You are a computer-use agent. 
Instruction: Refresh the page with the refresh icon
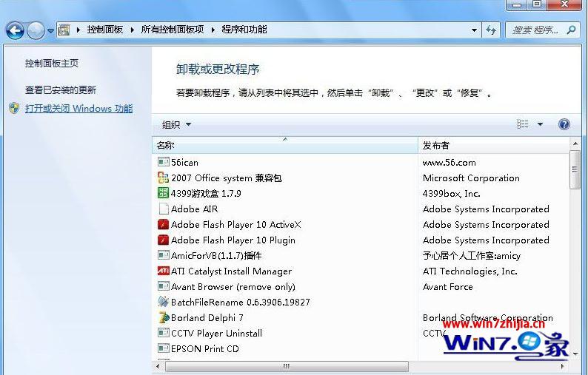(491, 30)
